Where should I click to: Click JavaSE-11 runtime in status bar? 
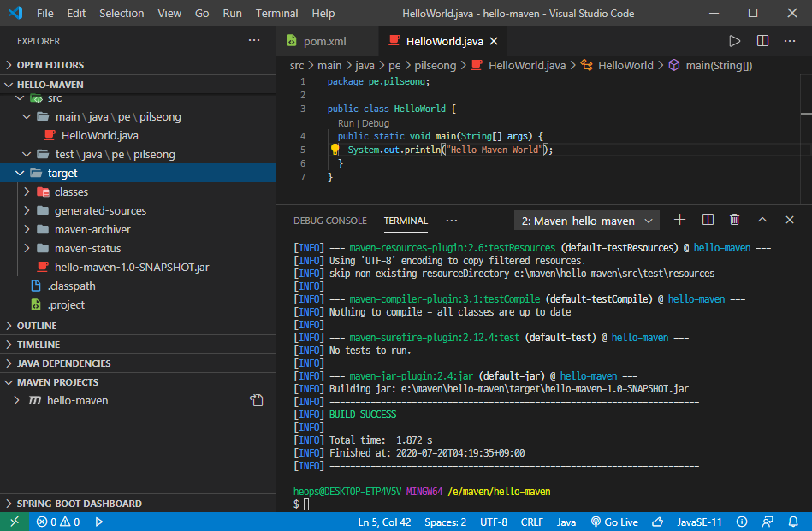[x=699, y=522]
